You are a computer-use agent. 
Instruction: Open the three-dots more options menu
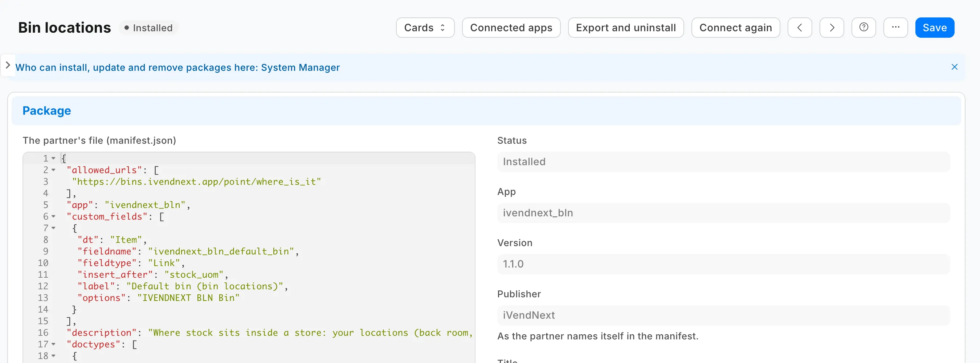(x=895, y=28)
